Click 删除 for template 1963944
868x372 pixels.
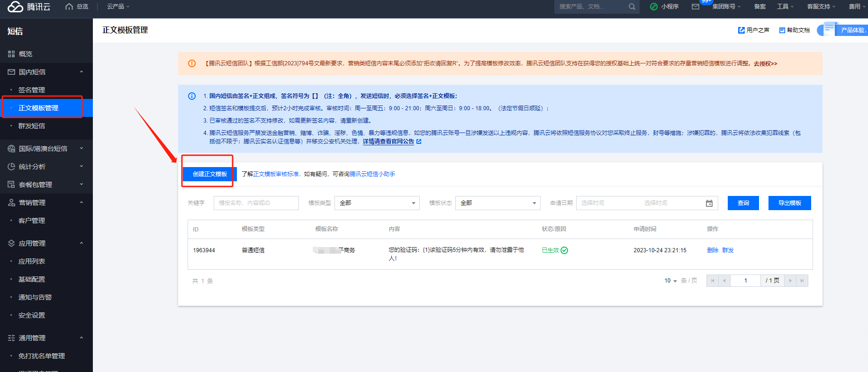[713, 250]
